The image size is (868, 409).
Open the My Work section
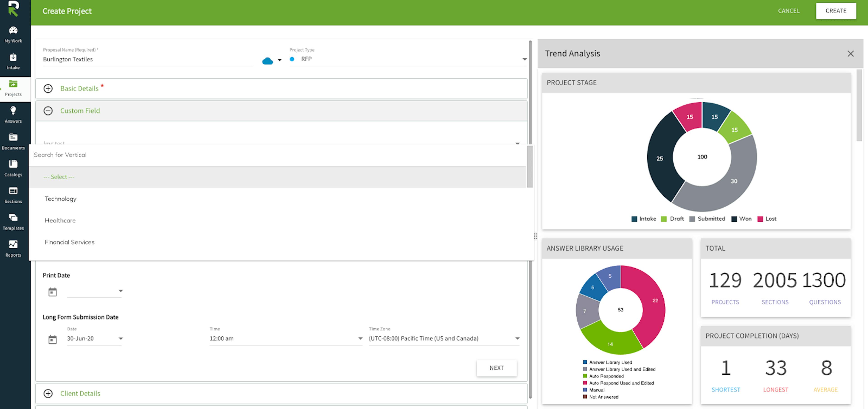click(x=13, y=33)
